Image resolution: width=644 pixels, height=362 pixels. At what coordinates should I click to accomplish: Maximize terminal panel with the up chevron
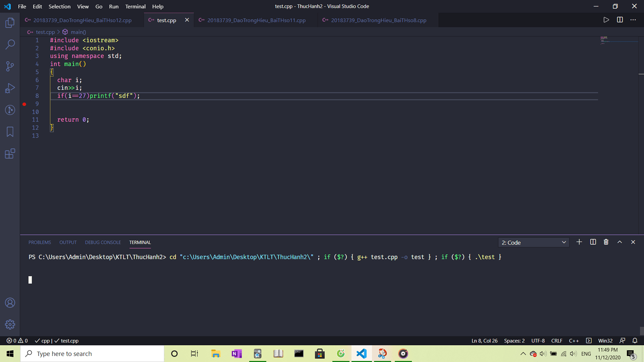[620, 242]
